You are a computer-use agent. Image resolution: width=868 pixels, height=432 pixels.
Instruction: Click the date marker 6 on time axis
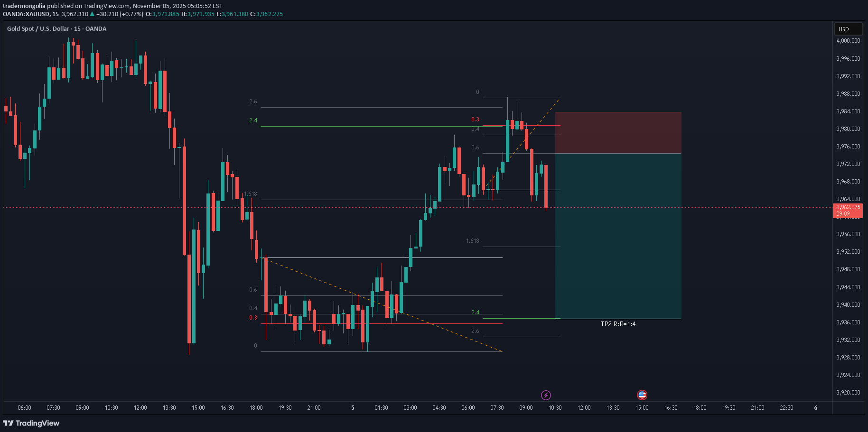click(815, 408)
